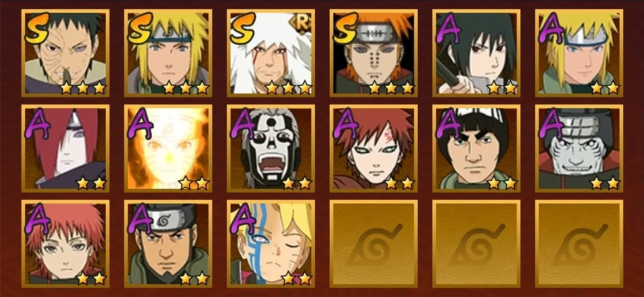Pick the Boruto card with blue markings
This screenshot has width=644, height=297.
click(x=270, y=243)
